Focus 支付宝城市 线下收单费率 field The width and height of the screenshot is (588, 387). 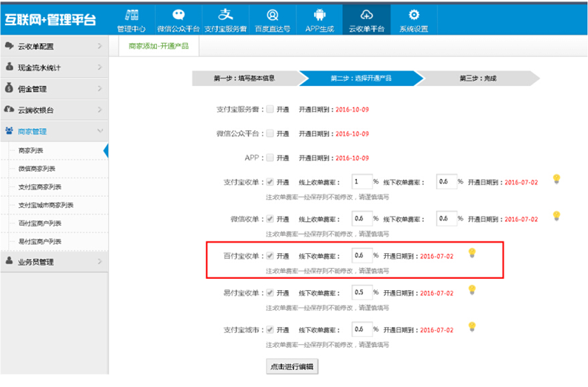click(362, 329)
